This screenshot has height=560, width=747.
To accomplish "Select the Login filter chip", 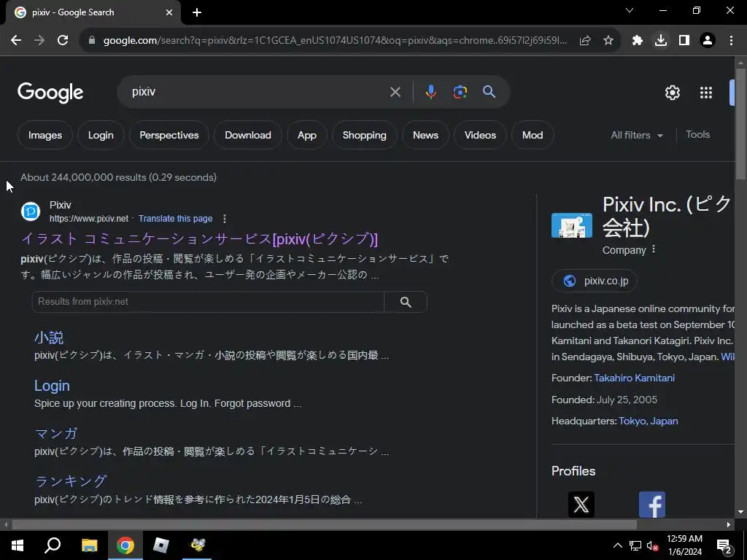I will click(x=101, y=135).
